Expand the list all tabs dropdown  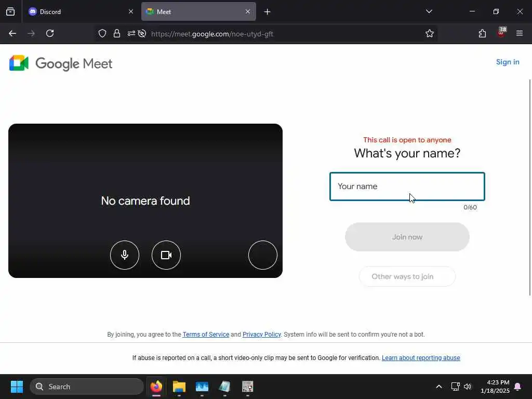[x=429, y=11]
